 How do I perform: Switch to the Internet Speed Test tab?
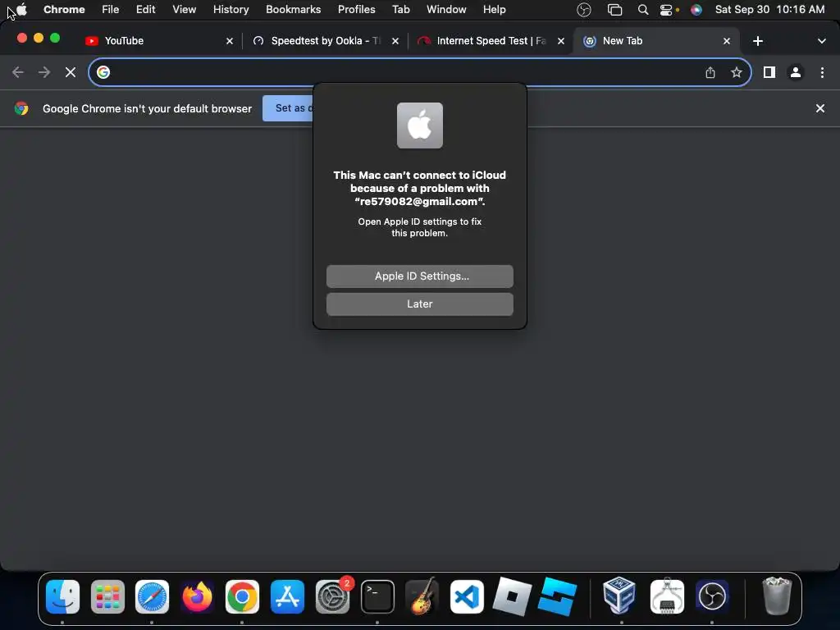(491, 41)
